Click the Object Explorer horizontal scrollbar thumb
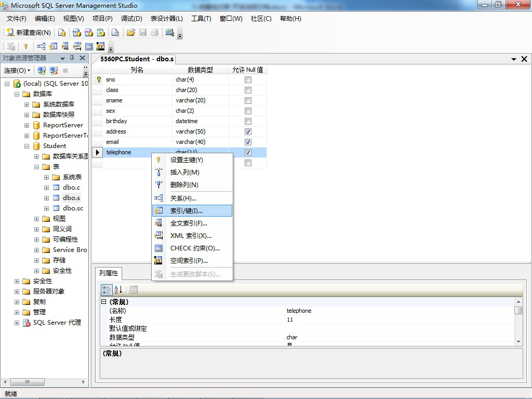The height and width of the screenshot is (399, 532). pos(28,382)
